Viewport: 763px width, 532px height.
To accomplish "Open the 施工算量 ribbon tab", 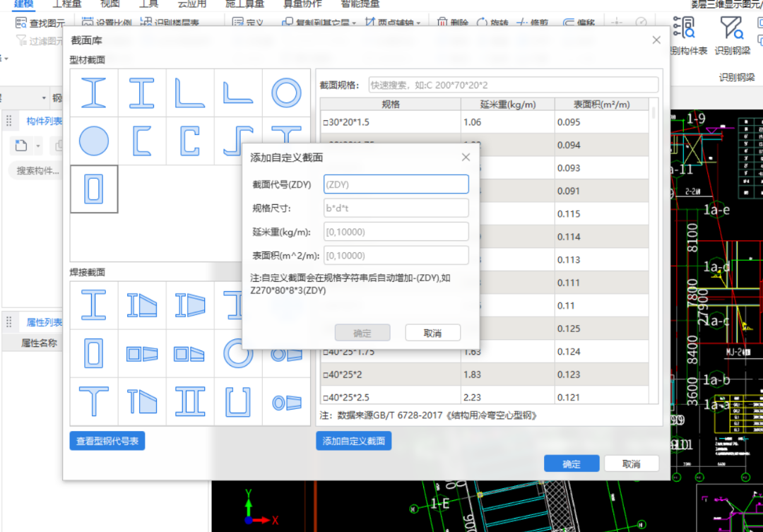I will pos(244,4).
